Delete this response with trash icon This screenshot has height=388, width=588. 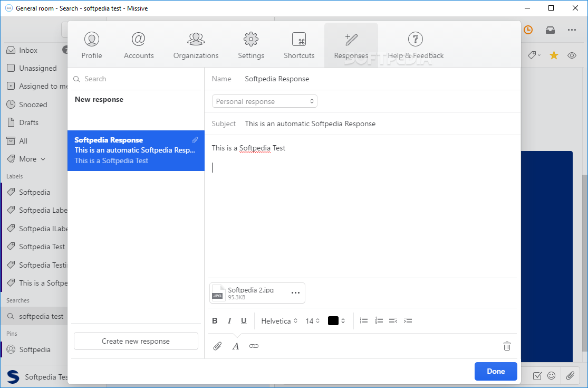point(507,346)
